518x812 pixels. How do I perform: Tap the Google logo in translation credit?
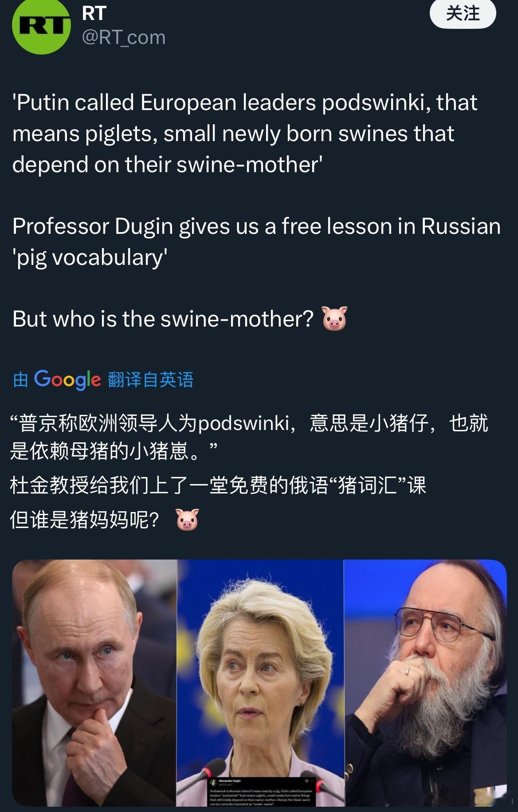point(67,380)
